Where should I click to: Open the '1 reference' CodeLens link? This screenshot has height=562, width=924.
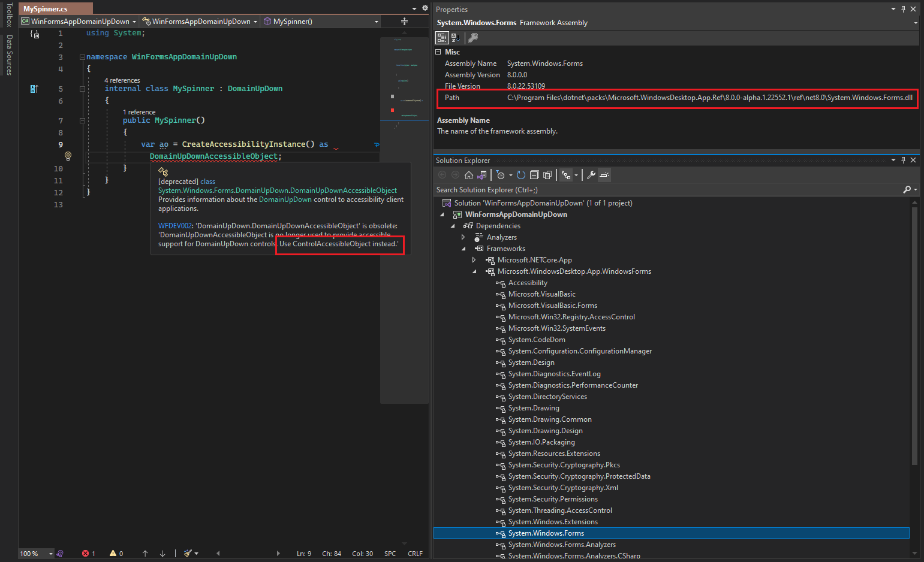click(139, 112)
